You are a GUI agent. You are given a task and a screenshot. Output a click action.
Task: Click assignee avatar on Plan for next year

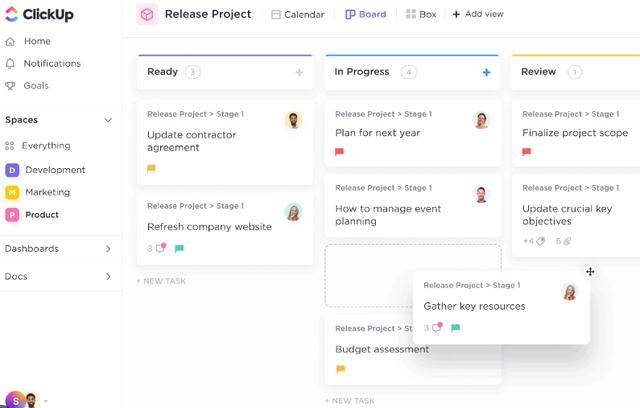tap(481, 120)
